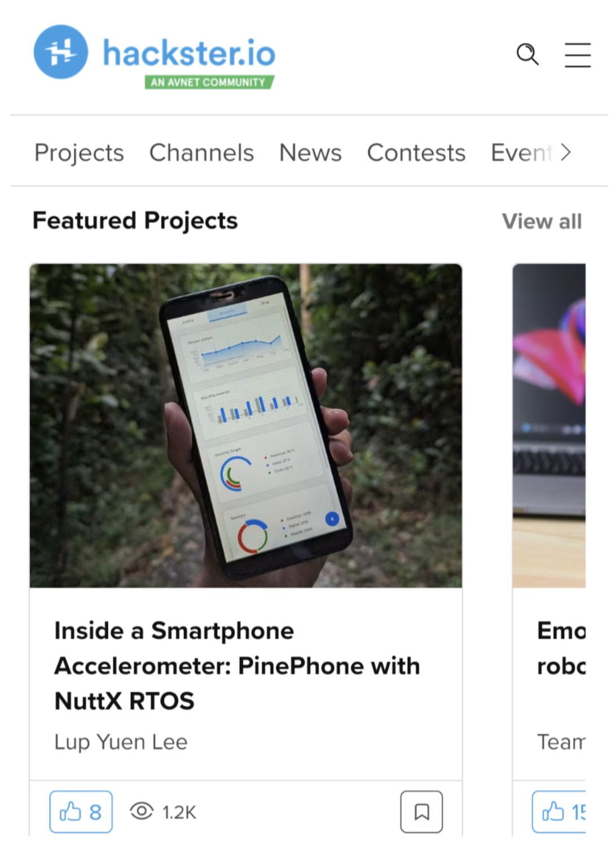Open the second project's laptop thumbnail
This screenshot has height=847, width=616.
click(x=549, y=425)
